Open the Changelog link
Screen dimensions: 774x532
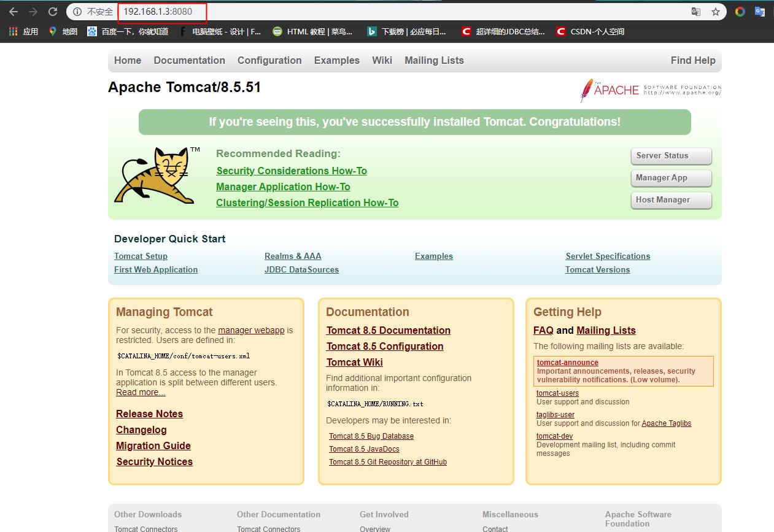pyautogui.click(x=141, y=430)
